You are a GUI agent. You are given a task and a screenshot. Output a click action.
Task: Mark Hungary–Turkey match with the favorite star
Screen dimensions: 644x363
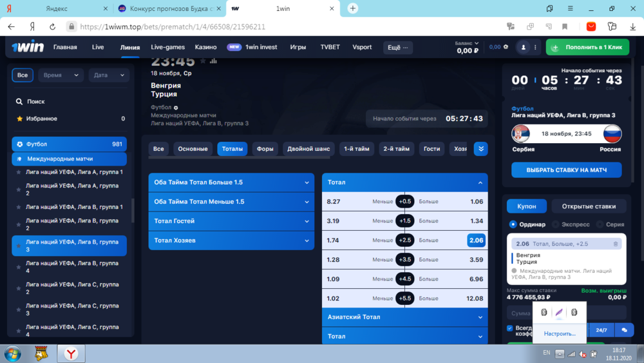tap(203, 61)
